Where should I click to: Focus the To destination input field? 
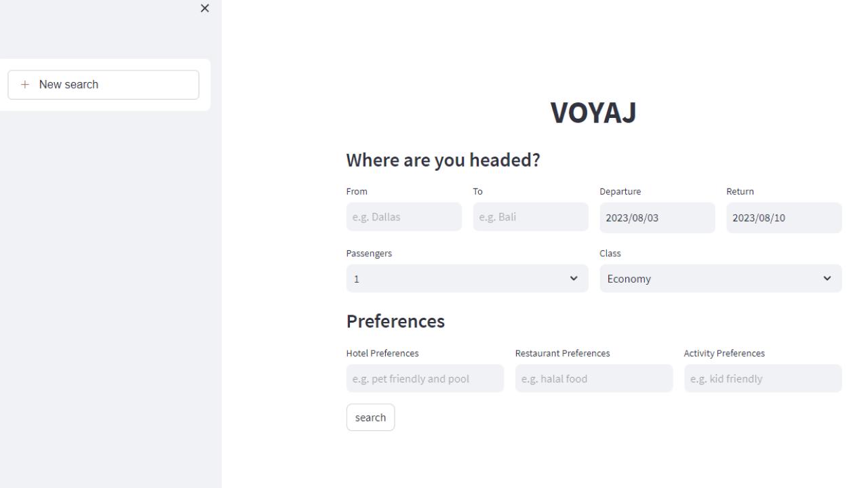(530, 217)
